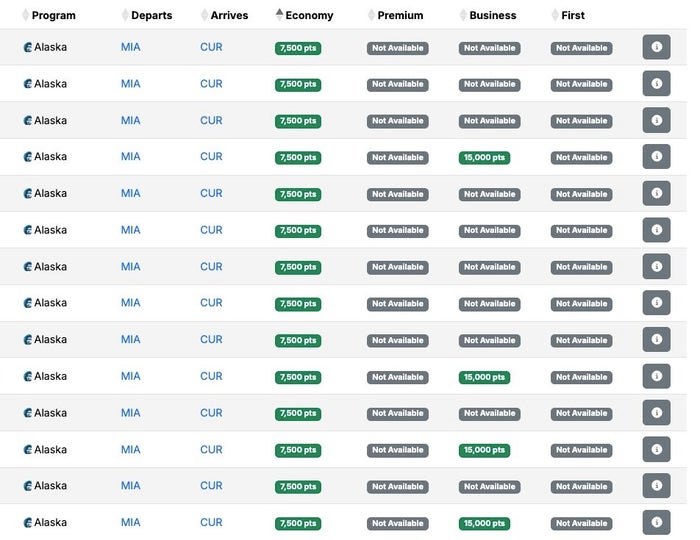This screenshot has height=540, width=700.
Task: Click CUR link in the third row
Action: pos(211,120)
